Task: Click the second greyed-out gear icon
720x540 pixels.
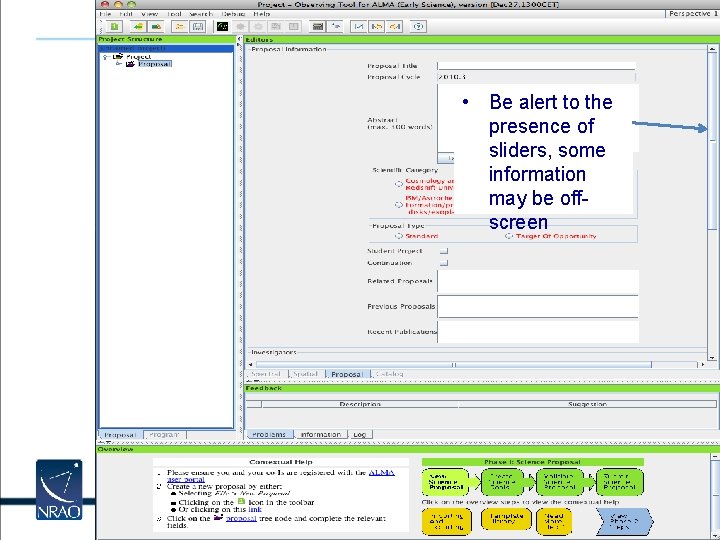Action: 258,27
